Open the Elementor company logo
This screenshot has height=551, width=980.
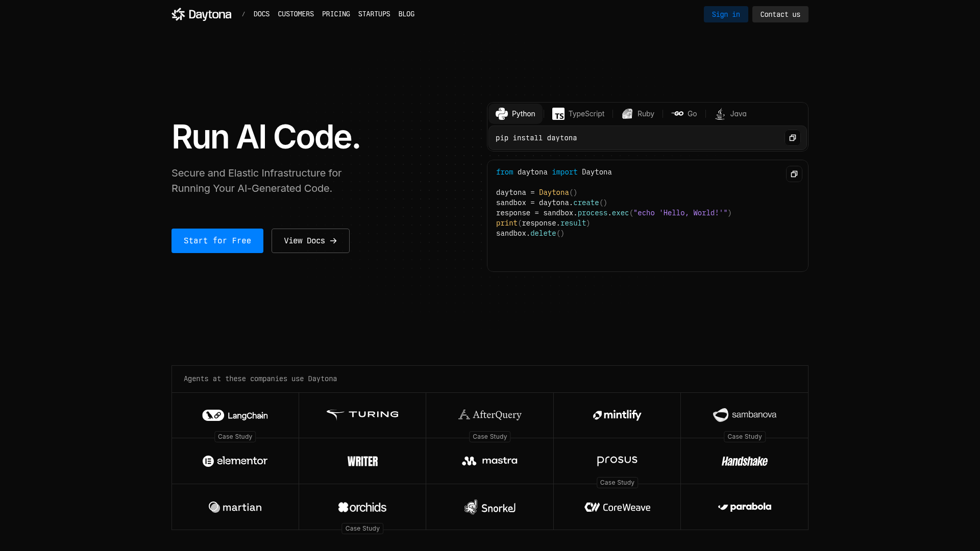tap(235, 461)
